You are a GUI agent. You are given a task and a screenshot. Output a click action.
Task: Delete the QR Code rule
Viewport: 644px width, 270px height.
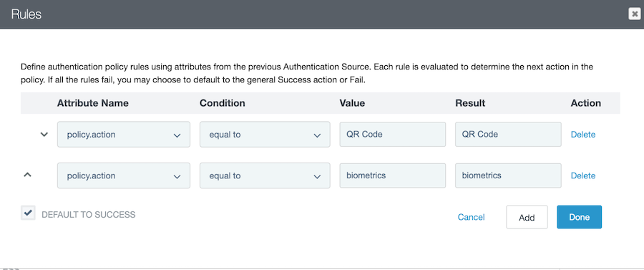click(582, 135)
